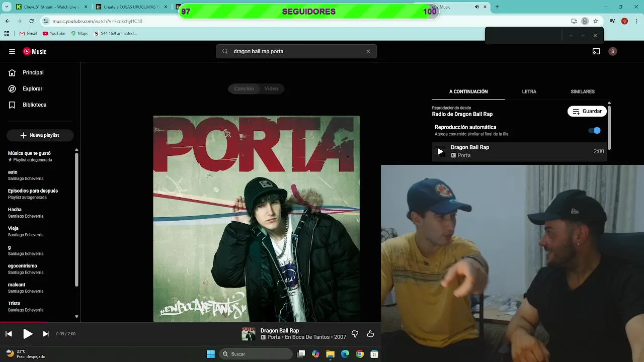This screenshot has width=644, height=362.
Task: Open Microsoft Edge from taskbar
Action: 345,354
